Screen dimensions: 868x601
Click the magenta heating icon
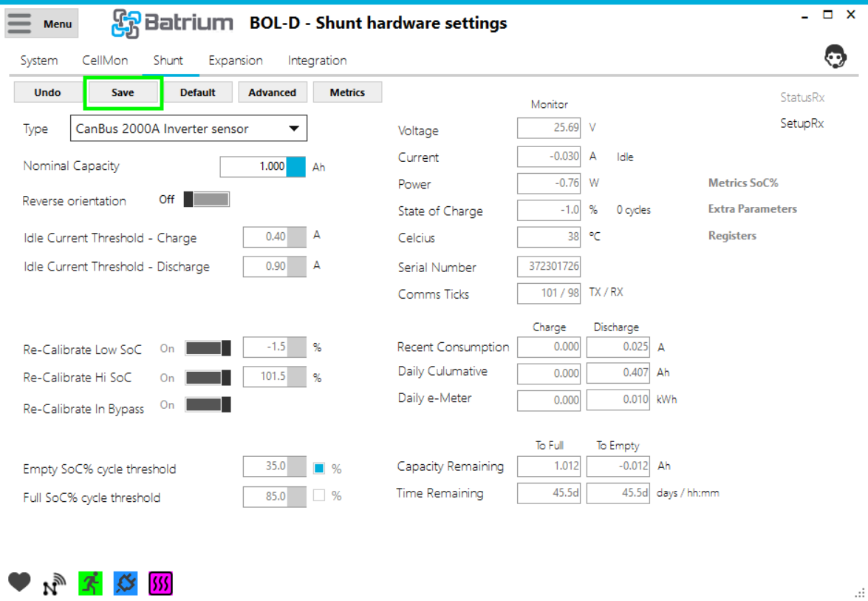tap(160, 583)
